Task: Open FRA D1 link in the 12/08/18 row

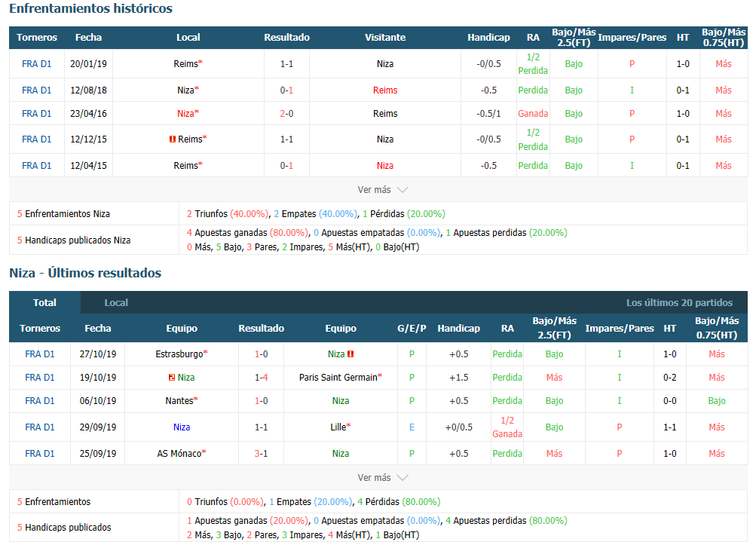Action: click(x=37, y=90)
